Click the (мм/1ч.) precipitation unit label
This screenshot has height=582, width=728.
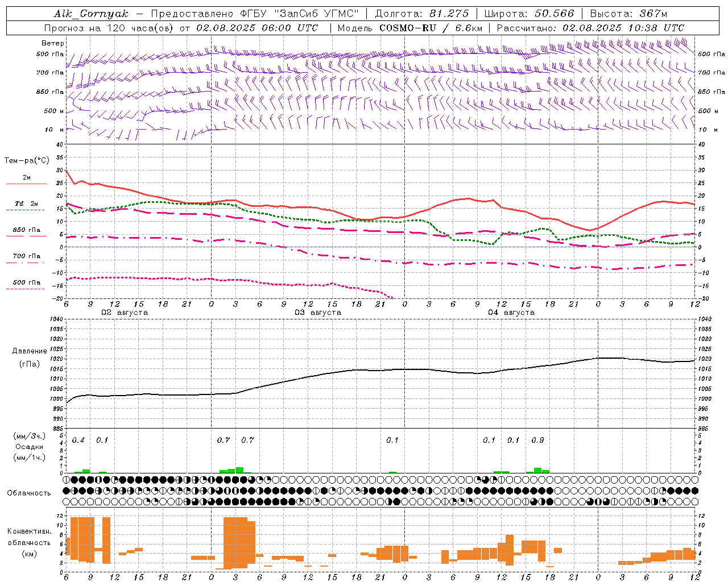(x=30, y=457)
